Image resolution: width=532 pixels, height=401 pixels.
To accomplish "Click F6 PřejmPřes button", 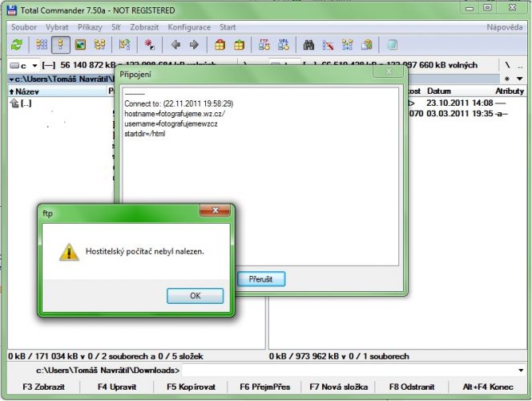I will (264, 387).
